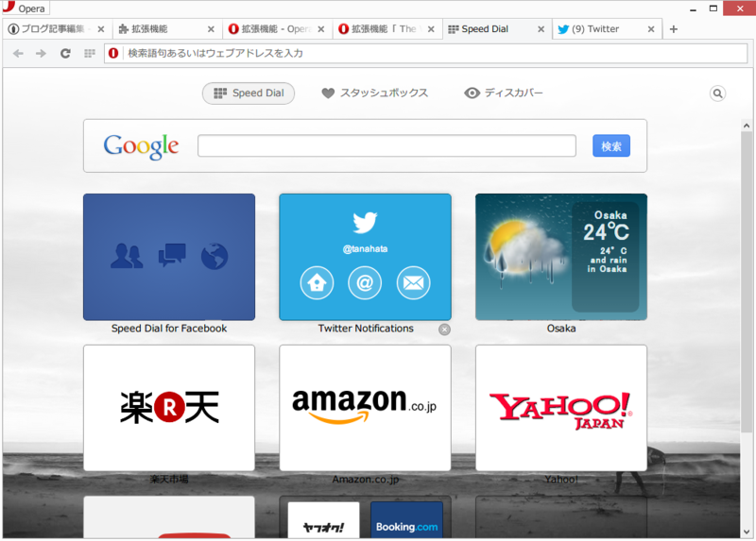This screenshot has height=541, width=756.
Task: Switch to the 拡張機能「The tab
Action: (x=387, y=29)
